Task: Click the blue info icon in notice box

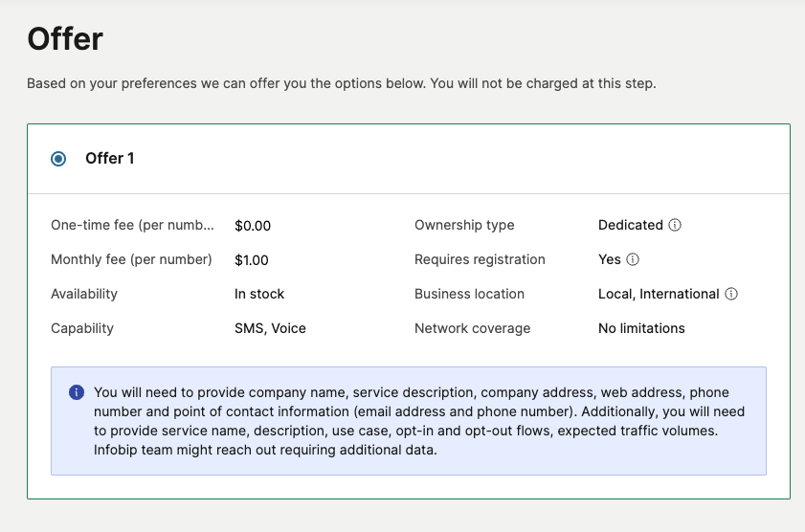Action: pyautogui.click(x=77, y=393)
